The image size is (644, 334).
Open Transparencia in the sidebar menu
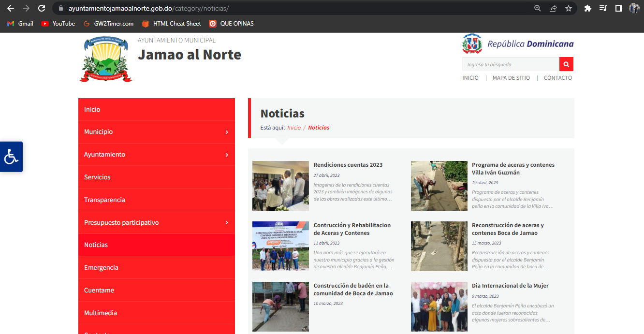click(x=157, y=200)
